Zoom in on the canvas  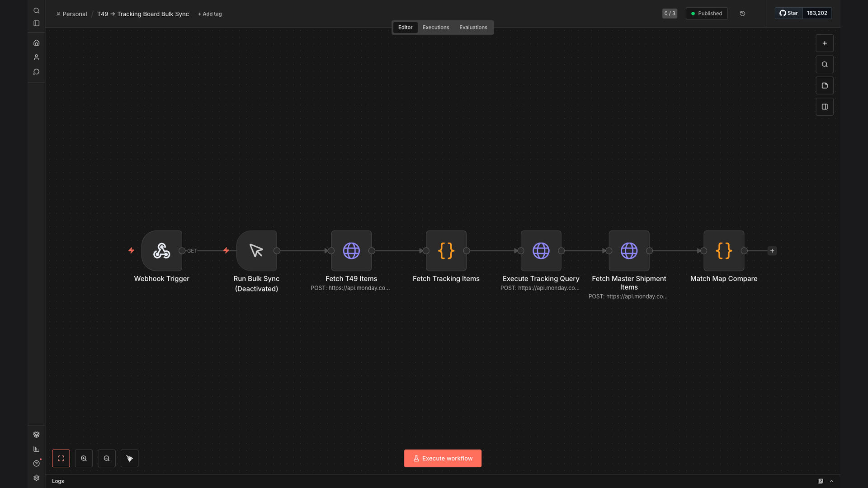click(x=84, y=459)
